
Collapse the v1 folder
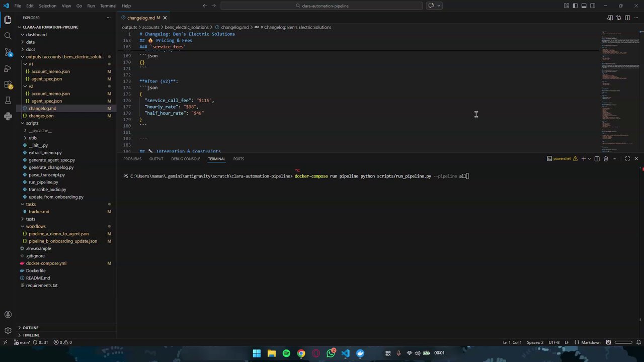[66, 64]
